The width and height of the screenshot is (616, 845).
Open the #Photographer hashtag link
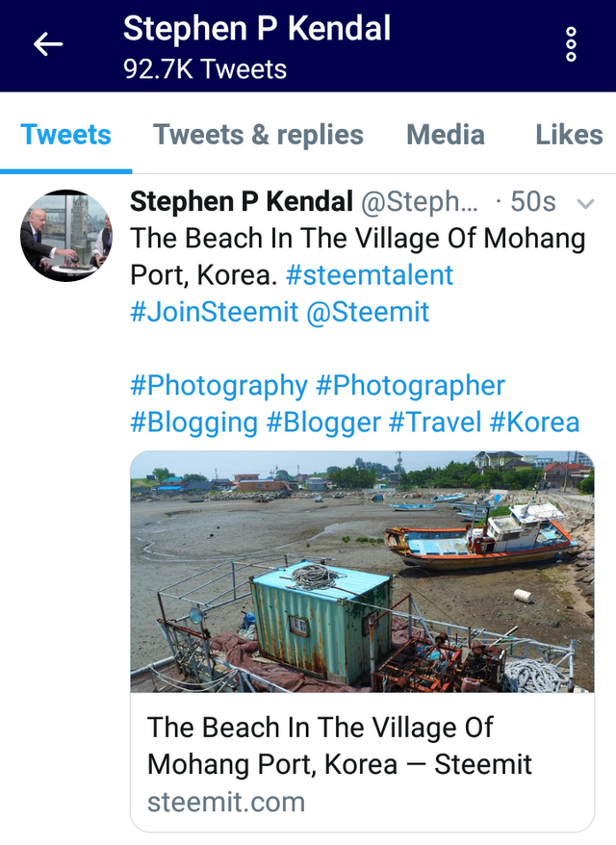410,386
